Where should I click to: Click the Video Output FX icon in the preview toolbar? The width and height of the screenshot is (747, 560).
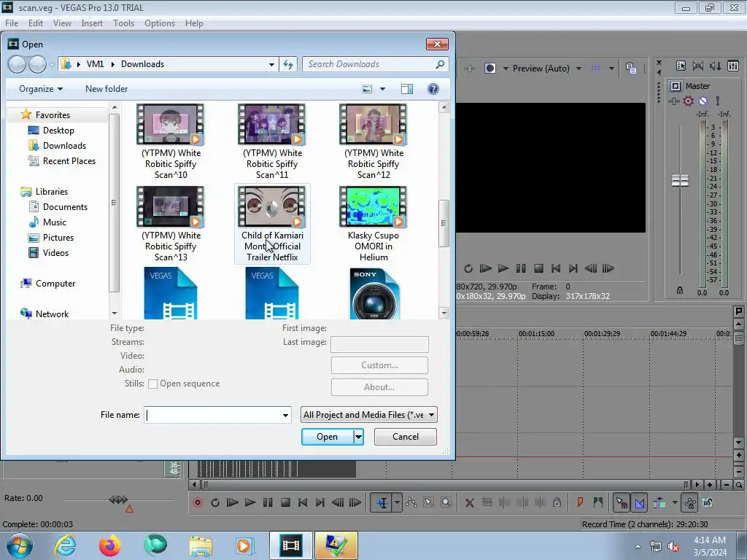click(x=470, y=69)
